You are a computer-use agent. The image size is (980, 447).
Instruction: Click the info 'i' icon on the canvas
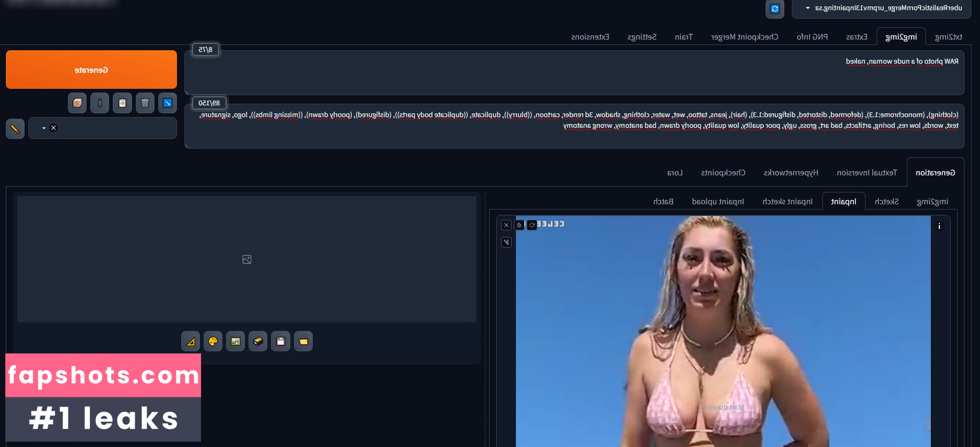939,226
